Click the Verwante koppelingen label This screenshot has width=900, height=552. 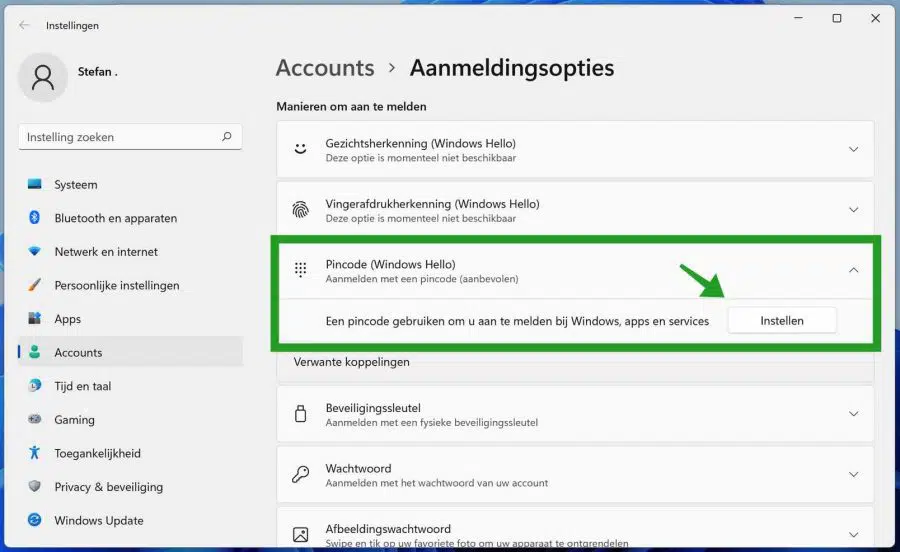point(351,362)
